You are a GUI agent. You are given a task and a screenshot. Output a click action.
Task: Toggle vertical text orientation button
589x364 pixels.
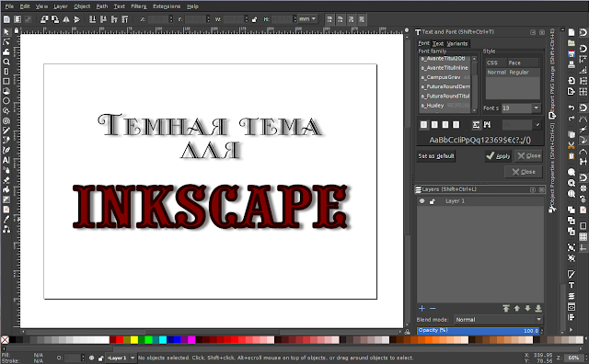click(x=487, y=125)
